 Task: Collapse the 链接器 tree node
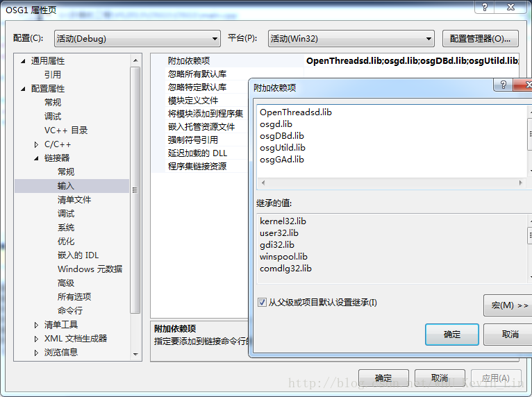pyautogui.click(x=36, y=158)
